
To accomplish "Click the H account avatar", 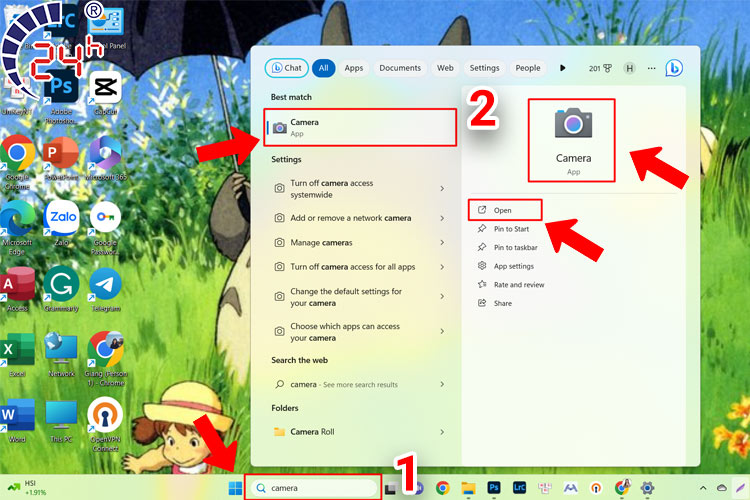I will [629, 68].
